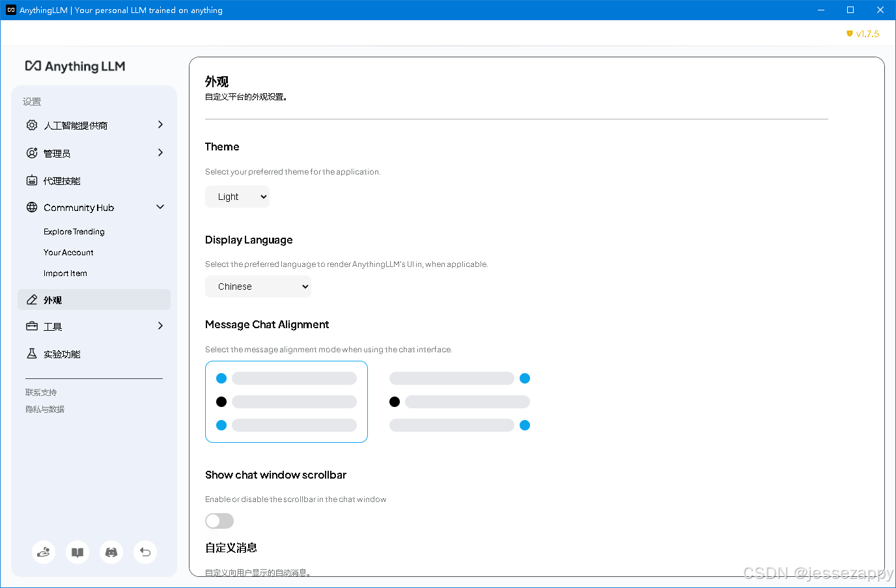Go to Import Item

pos(65,273)
